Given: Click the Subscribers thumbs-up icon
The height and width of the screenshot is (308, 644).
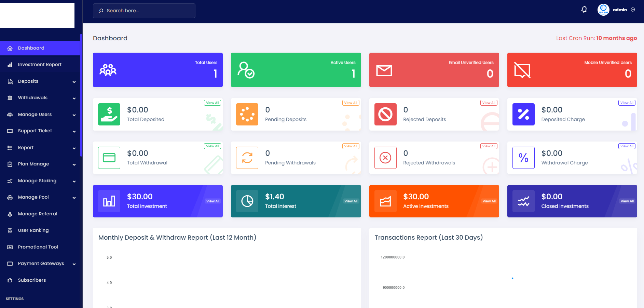Looking at the screenshot, I should point(10,280).
